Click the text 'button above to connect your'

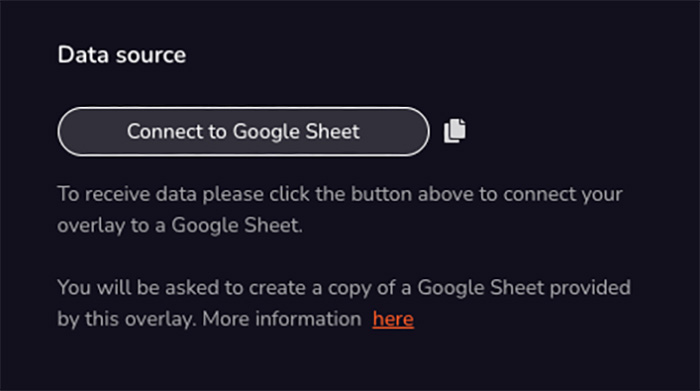487,194
